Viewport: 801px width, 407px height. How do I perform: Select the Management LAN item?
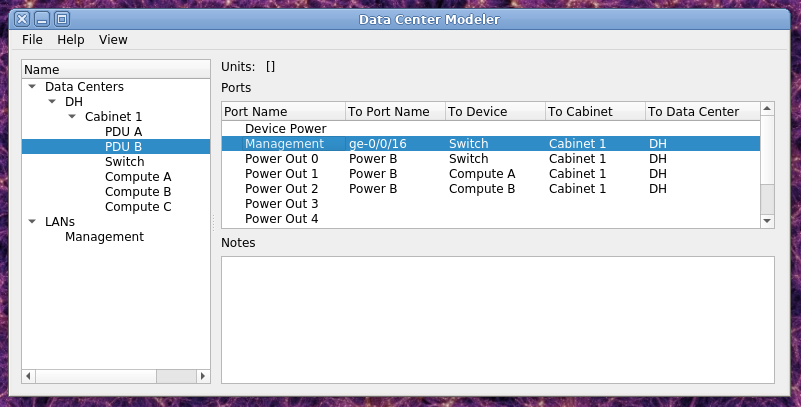104,237
